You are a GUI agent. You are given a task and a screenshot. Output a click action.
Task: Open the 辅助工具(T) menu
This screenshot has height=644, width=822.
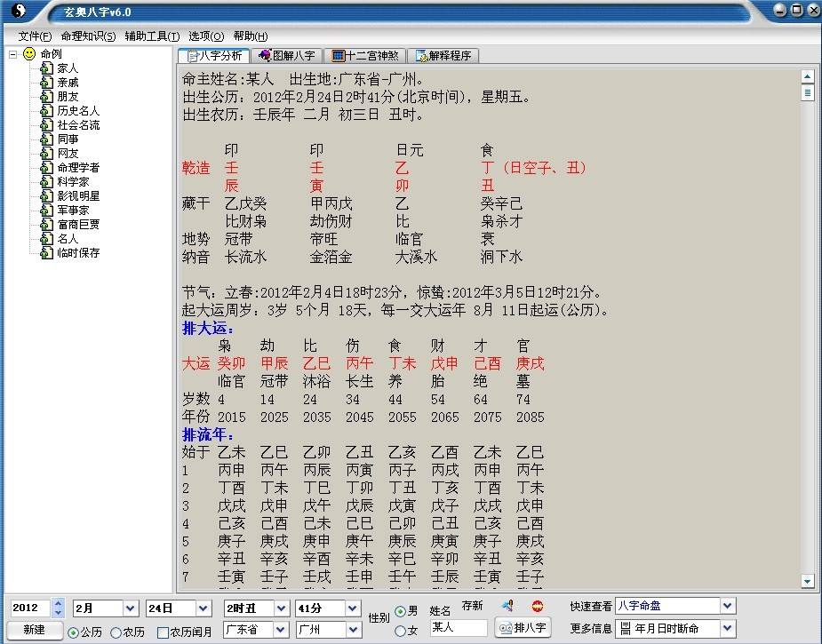point(152,36)
